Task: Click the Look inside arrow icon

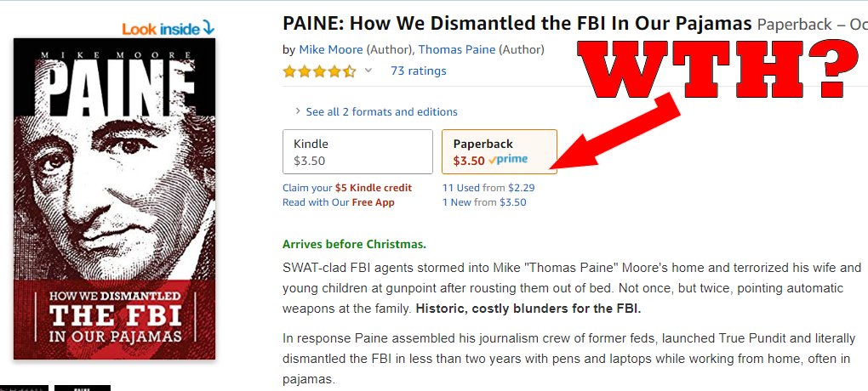Action: point(208,28)
